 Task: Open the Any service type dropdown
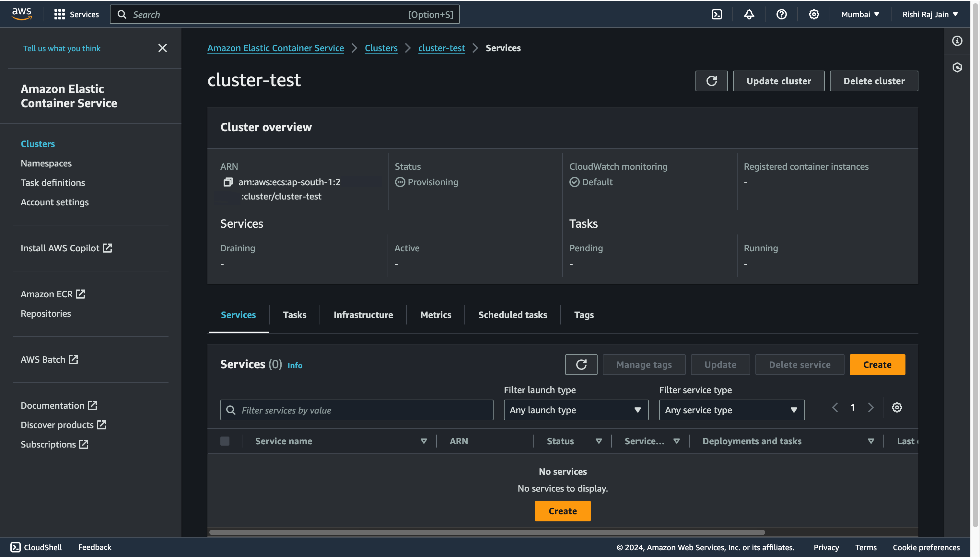(732, 410)
